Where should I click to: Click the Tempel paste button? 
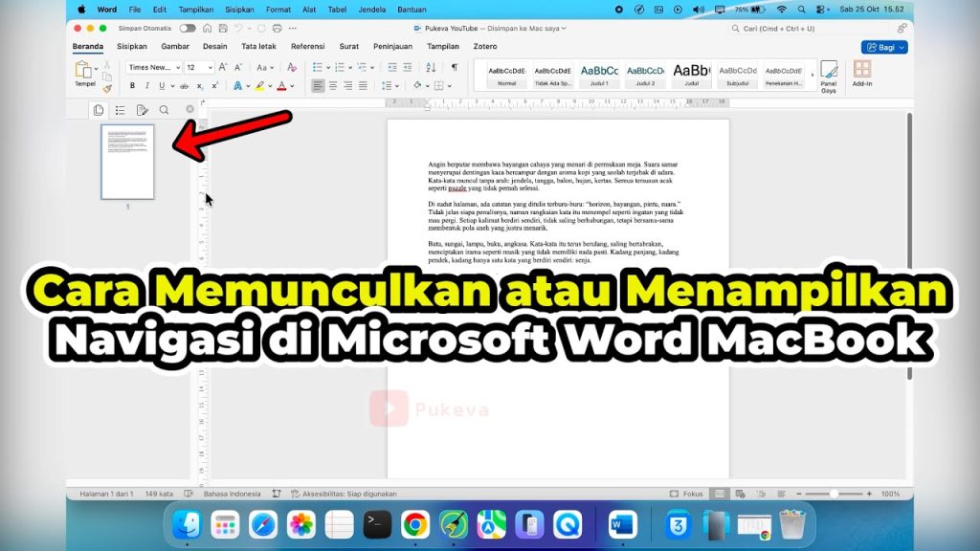pos(84,73)
